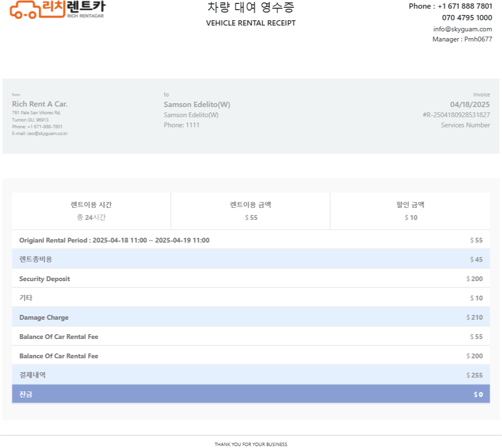
Task: Click the Damage Charge row label
Action: pos(44,317)
